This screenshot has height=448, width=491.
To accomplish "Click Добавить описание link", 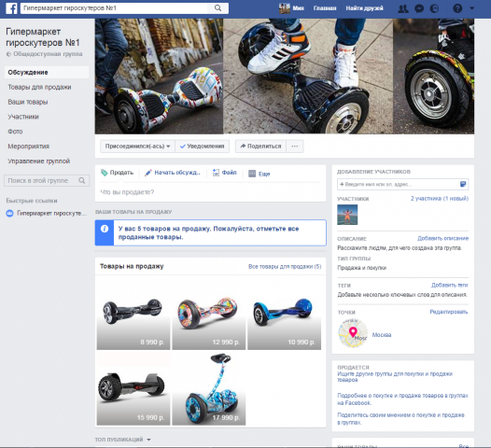I will coord(442,239).
